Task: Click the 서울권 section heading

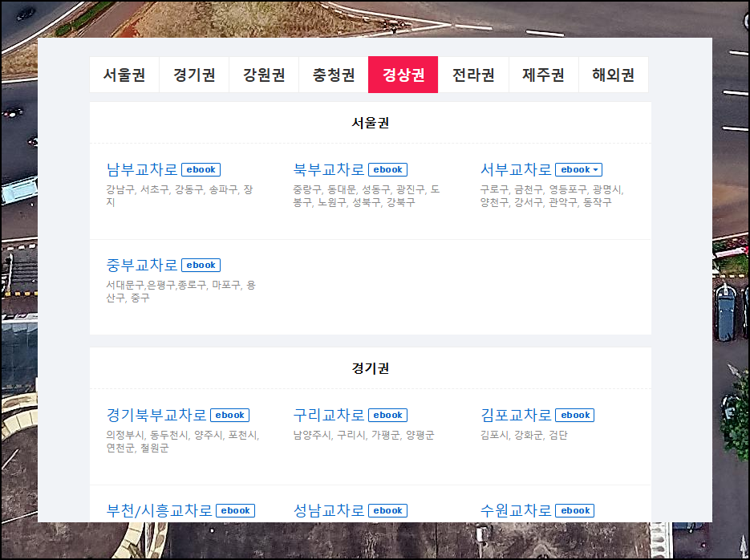Action: [371, 123]
